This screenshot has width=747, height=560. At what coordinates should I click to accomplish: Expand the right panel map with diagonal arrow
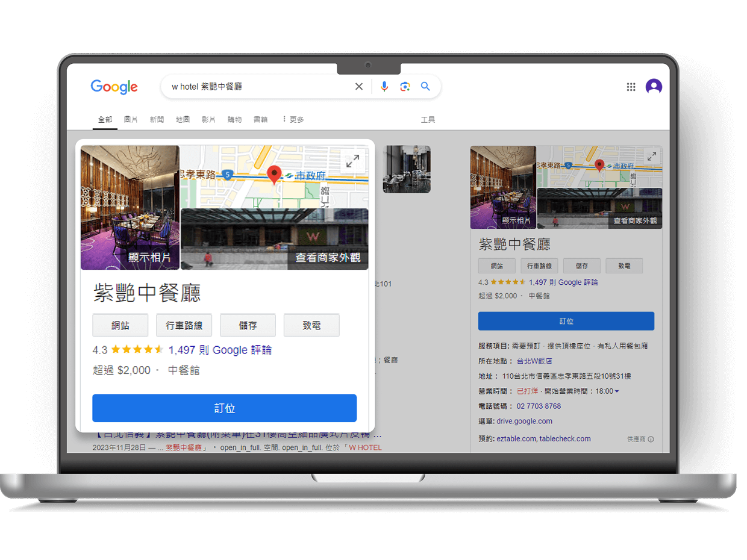point(651,156)
